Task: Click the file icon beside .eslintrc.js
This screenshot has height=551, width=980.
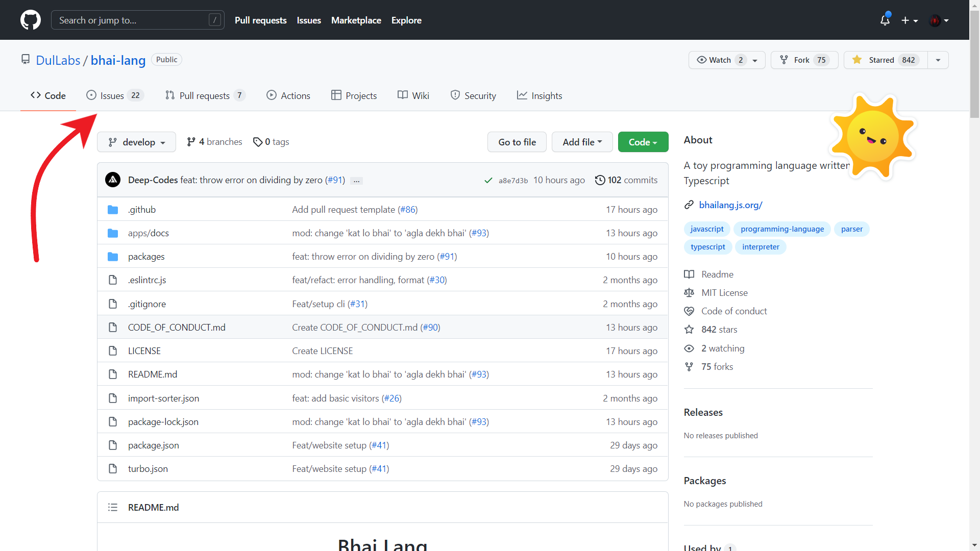Action: (x=113, y=280)
